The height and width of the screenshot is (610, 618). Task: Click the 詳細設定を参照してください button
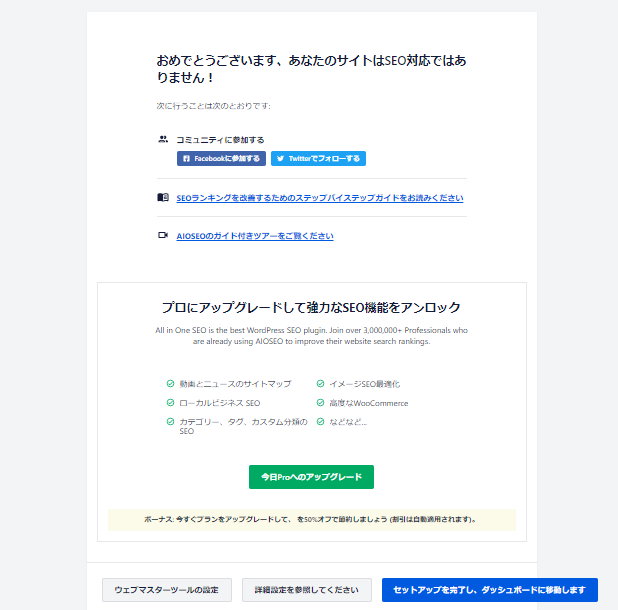[306, 590]
